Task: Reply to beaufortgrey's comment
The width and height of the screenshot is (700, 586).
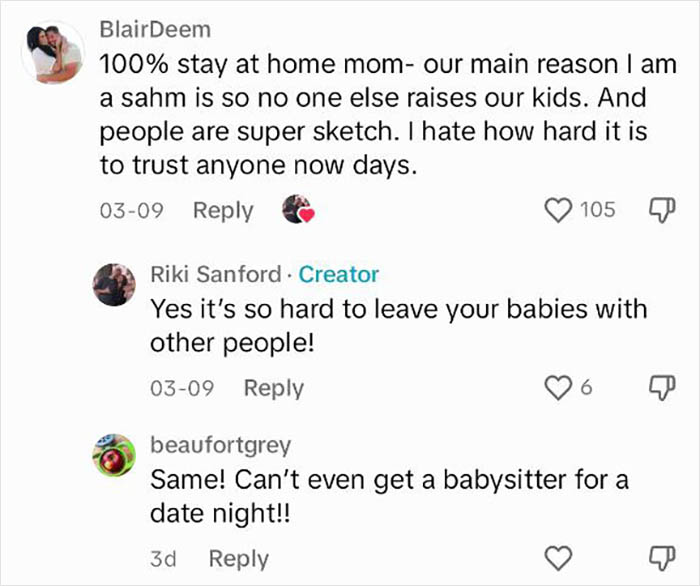Action: pos(239,559)
